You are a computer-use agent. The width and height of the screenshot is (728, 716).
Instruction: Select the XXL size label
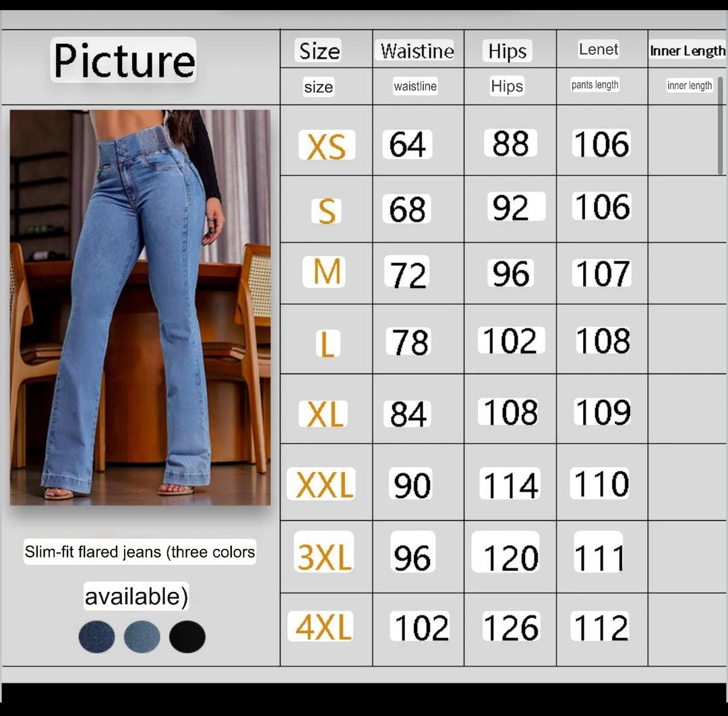pos(324,484)
